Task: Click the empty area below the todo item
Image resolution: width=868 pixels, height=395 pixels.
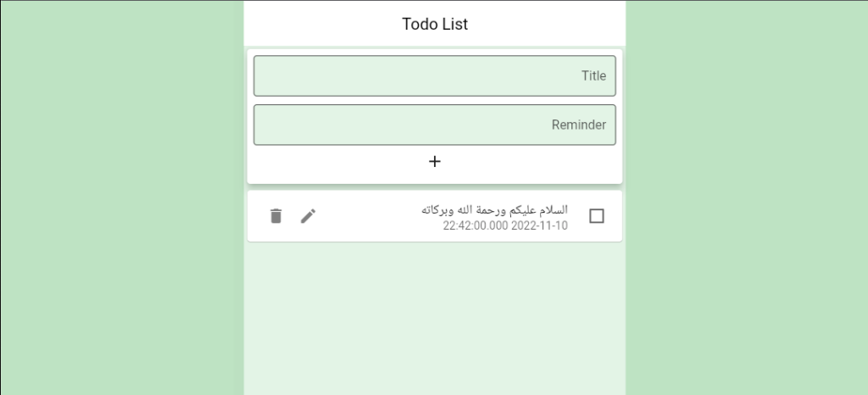Action: (x=435, y=318)
